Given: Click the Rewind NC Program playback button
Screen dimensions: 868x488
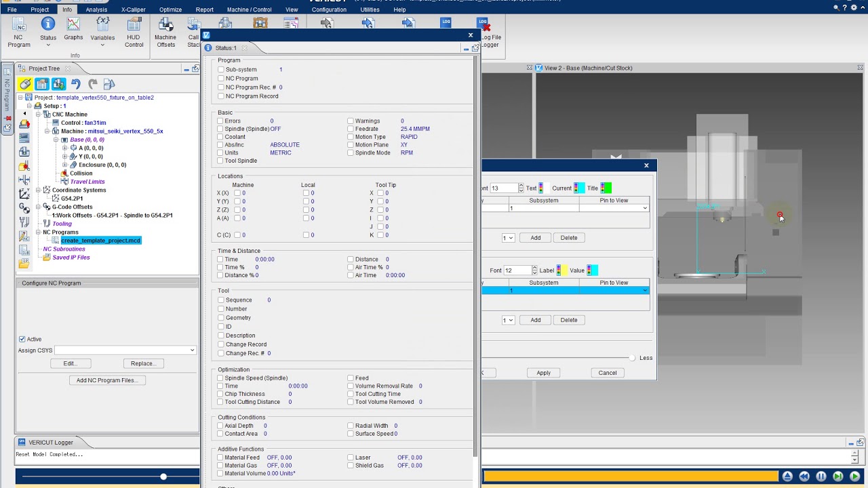Looking at the screenshot, I should (x=804, y=476).
